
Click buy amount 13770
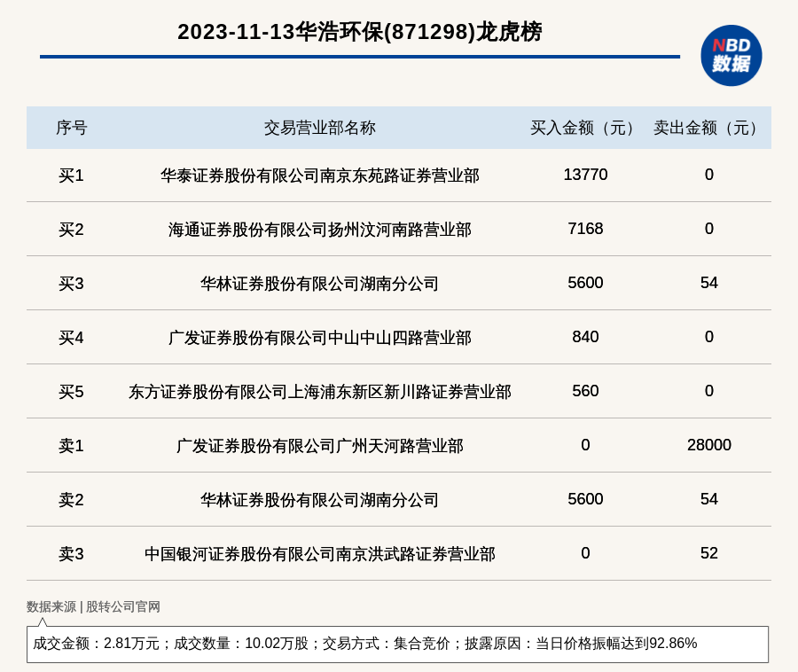click(585, 175)
